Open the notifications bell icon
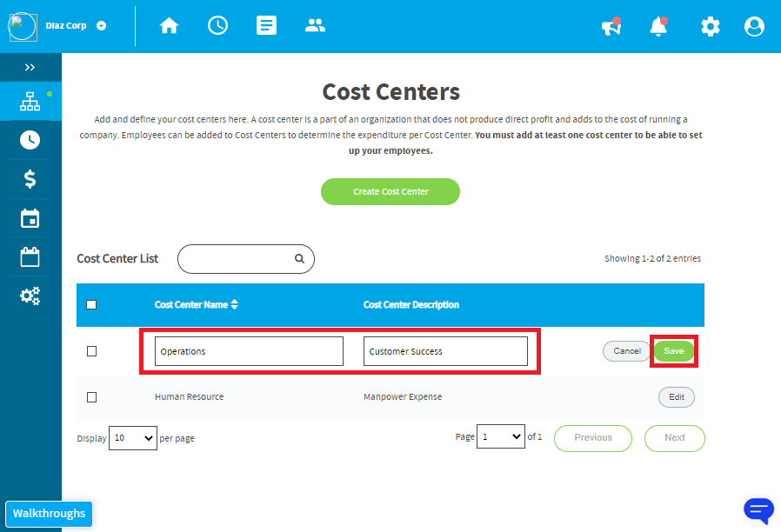The height and width of the screenshot is (532, 781). tap(658, 26)
